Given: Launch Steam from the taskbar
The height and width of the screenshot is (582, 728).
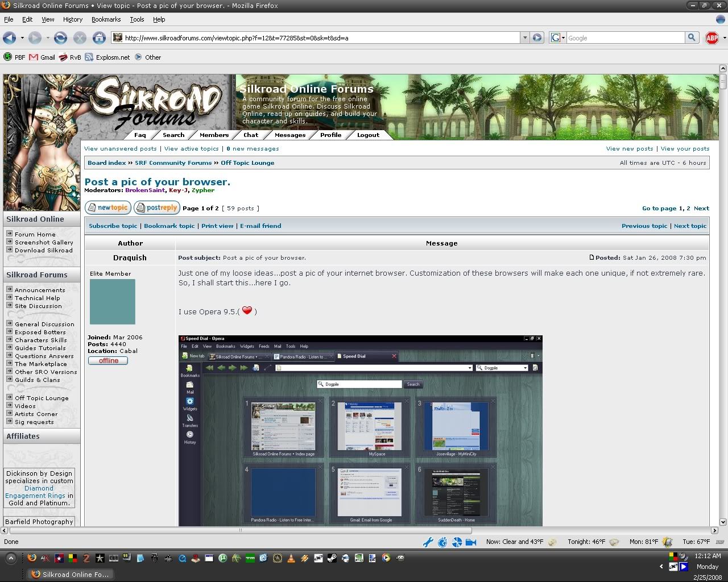Looking at the screenshot, I should (x=332, y=558).
